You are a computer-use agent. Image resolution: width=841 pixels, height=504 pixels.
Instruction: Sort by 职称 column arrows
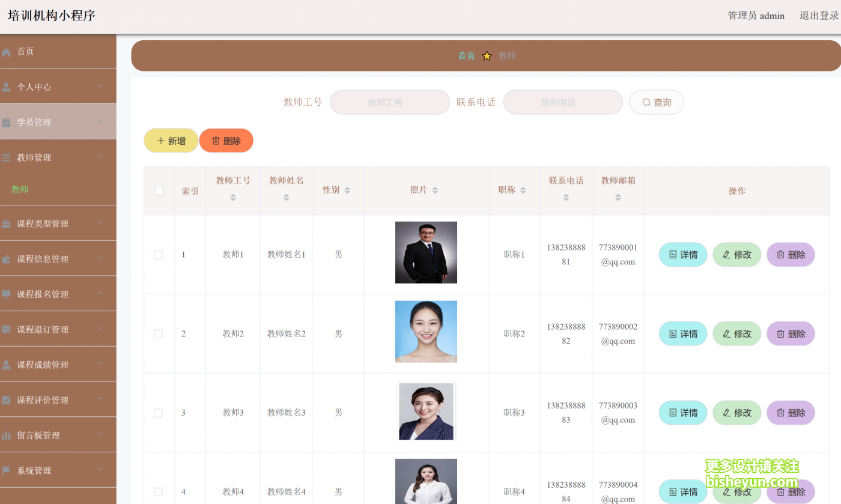(x=523, y=190)
